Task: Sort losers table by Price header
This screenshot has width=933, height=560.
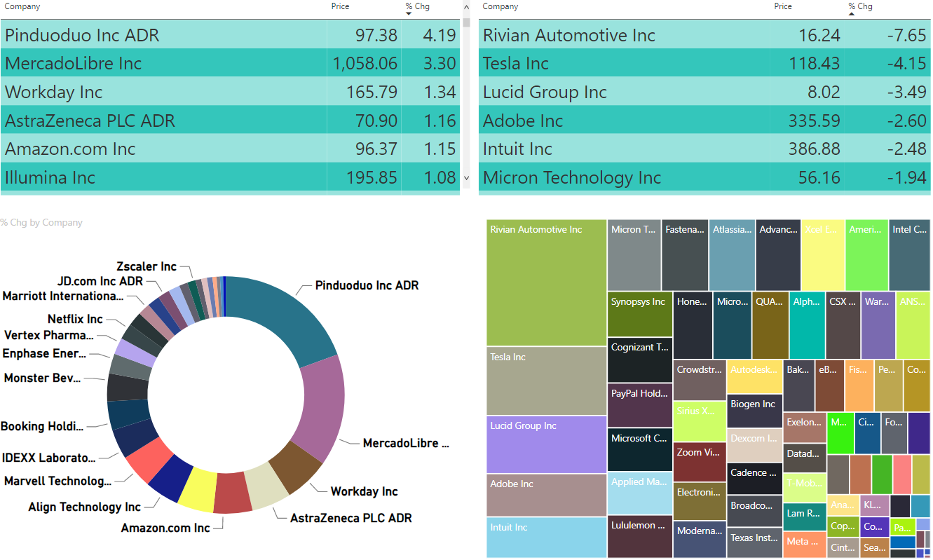Action: (783, 7)
